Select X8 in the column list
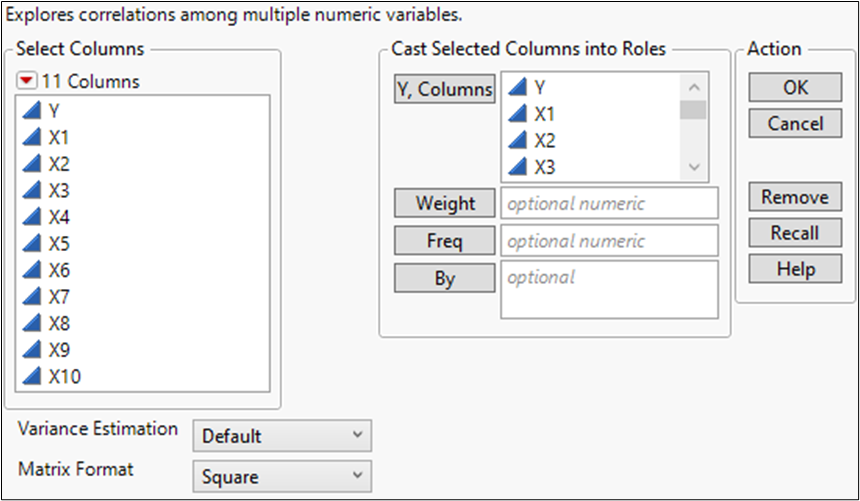Viewport: 860px width, 501px height. point(58,324)
